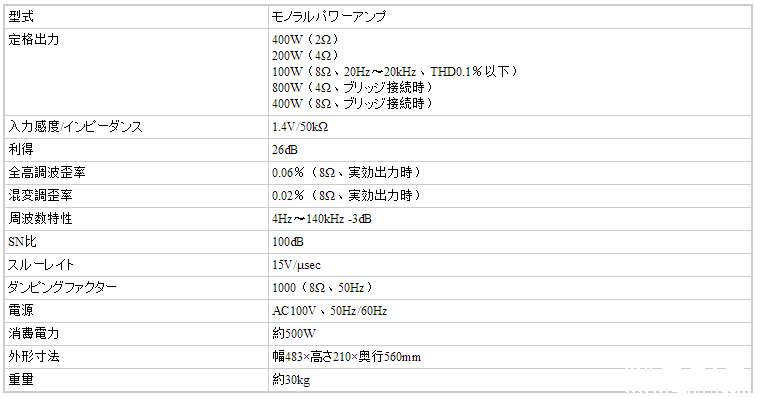758x397 pixels.
Task: Select the スルーレイト 15V/μsec value
Action: point(296,265)
